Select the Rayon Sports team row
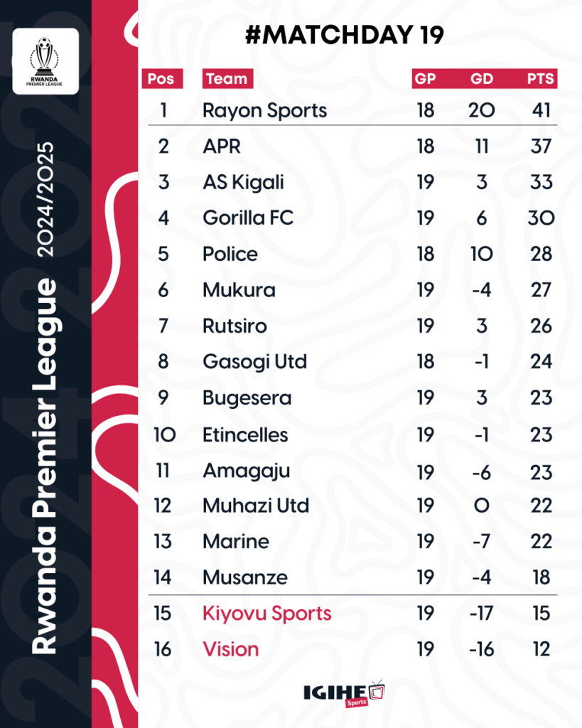The width and height of the screenshot is (582, 728). (x=352, y=110)
